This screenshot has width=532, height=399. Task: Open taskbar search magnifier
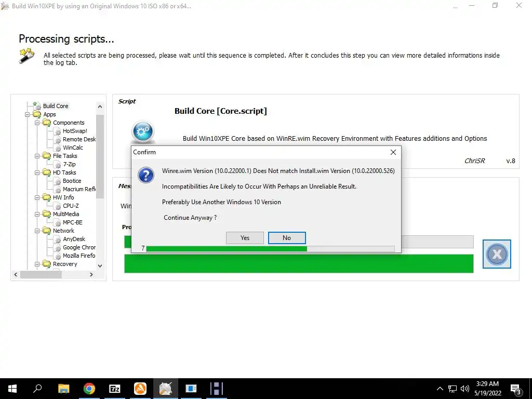tap(37, 389)
